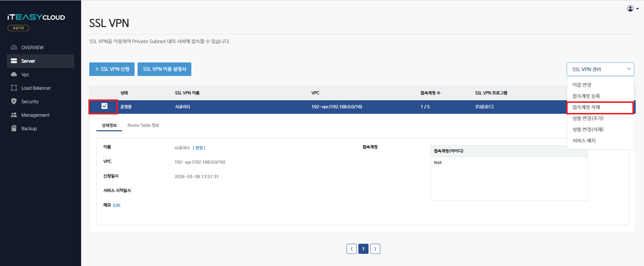Switch to the Route Table 정보 tab
The image size is (644, 266).
tap(143, 125)
